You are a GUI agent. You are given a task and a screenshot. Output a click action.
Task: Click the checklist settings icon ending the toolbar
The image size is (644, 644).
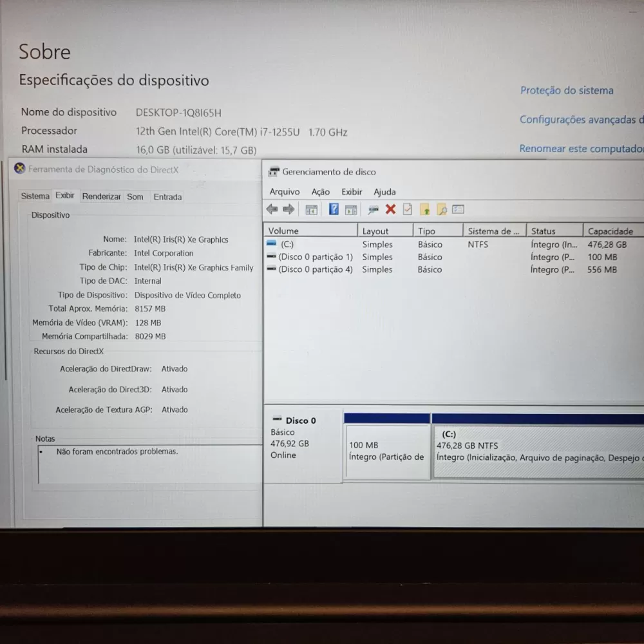point(458,209)
